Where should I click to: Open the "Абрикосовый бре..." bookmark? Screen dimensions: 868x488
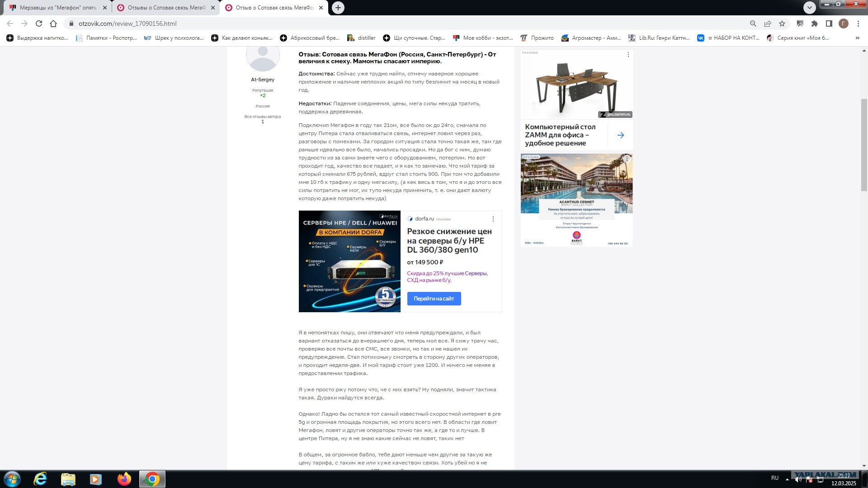click(x=310, y=38)
